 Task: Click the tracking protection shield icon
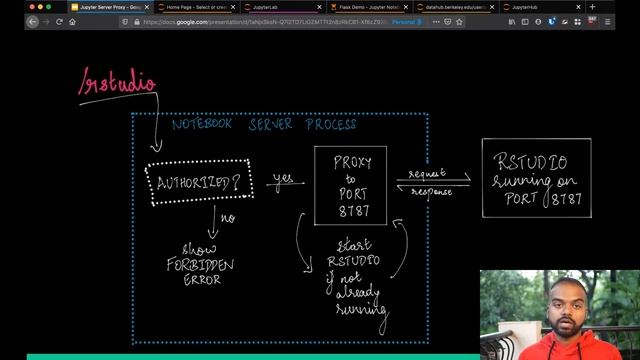[x=125, y=22]
